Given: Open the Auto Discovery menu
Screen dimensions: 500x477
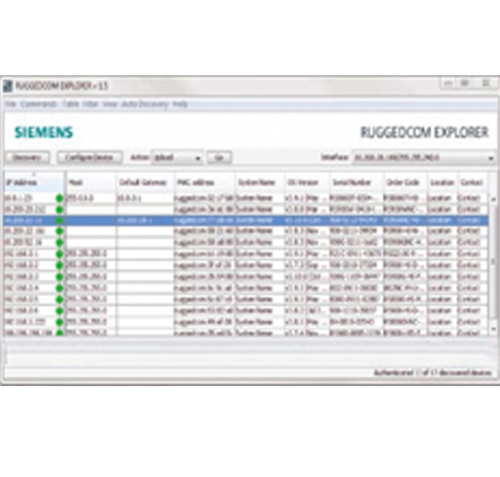Looking at the screenshot, I should pyautogui.click(x=145, y=104).
